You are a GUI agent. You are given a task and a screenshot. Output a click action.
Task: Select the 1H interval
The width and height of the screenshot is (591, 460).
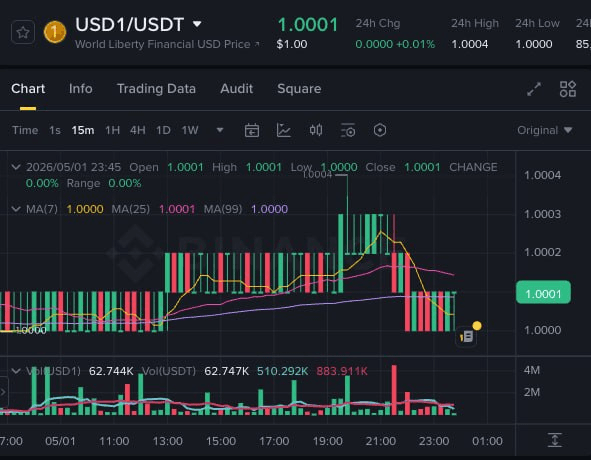112,130
